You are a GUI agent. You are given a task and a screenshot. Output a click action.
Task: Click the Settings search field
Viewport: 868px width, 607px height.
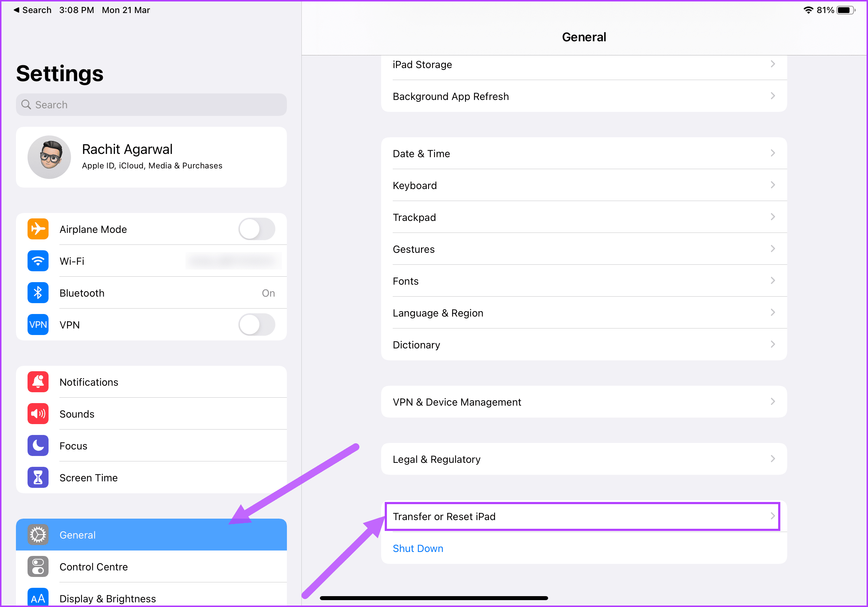(151, 105)
